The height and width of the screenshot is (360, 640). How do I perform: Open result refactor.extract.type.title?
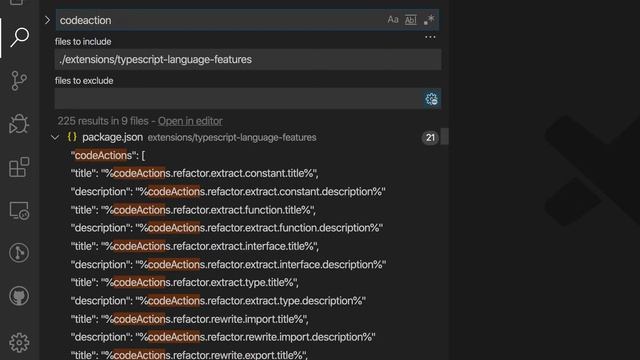tap(184, 282)
